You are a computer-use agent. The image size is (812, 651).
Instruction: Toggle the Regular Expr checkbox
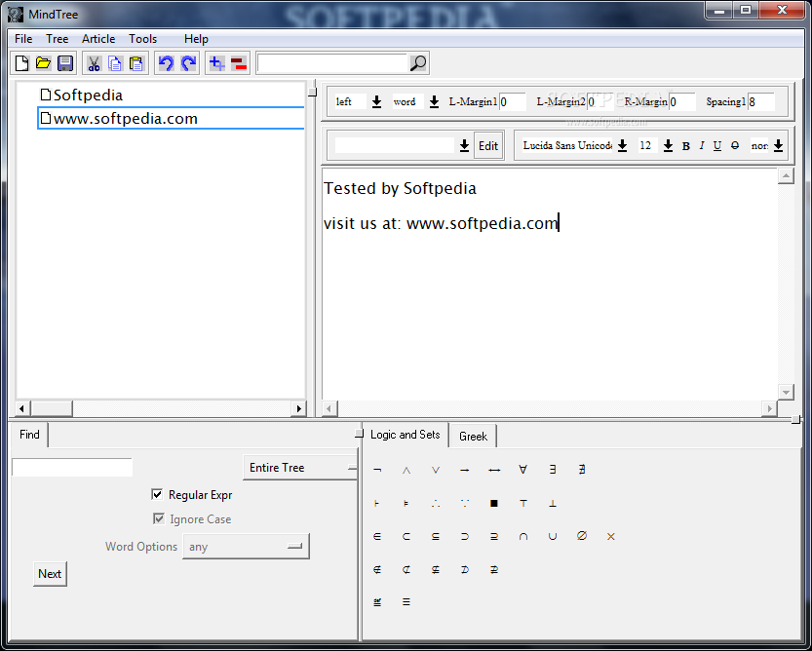pyautogui.click(x=157, y=494)
